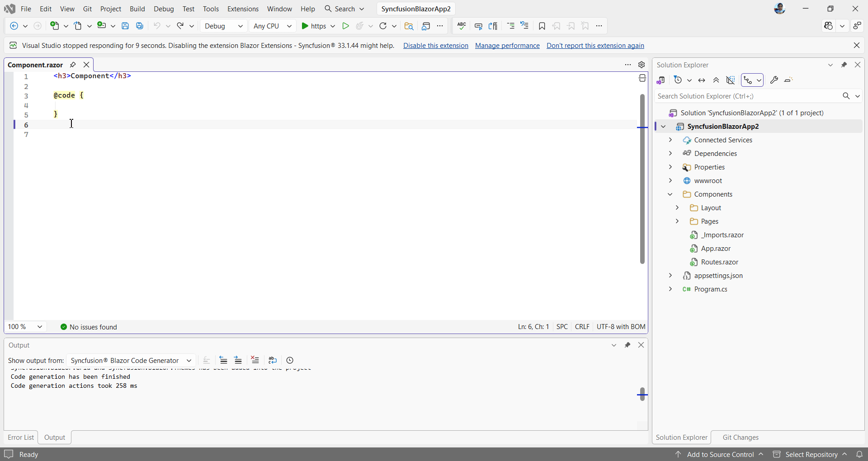
Task: Click the editor vertical scrollbar thumb
Action: click(642, 179)
